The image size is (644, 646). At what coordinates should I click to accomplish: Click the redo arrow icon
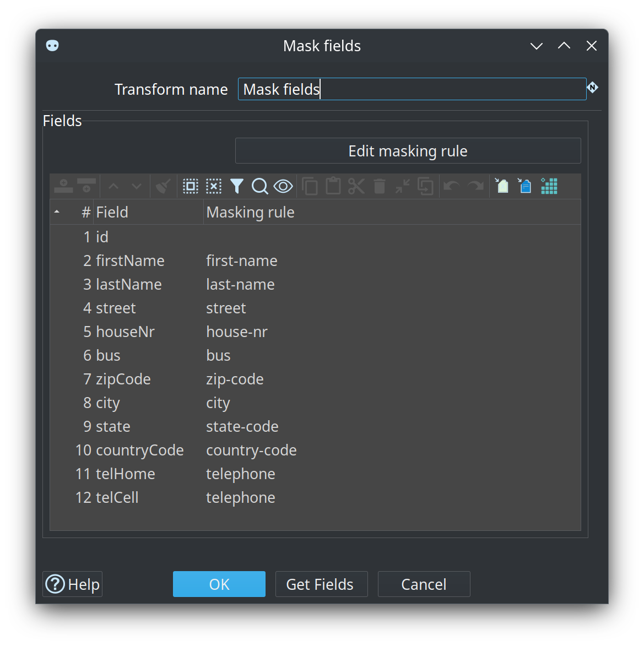(x=475, y=186)
